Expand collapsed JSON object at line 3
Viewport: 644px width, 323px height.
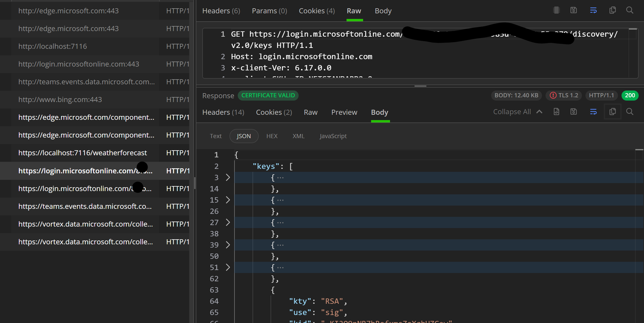tap(228, 177)
